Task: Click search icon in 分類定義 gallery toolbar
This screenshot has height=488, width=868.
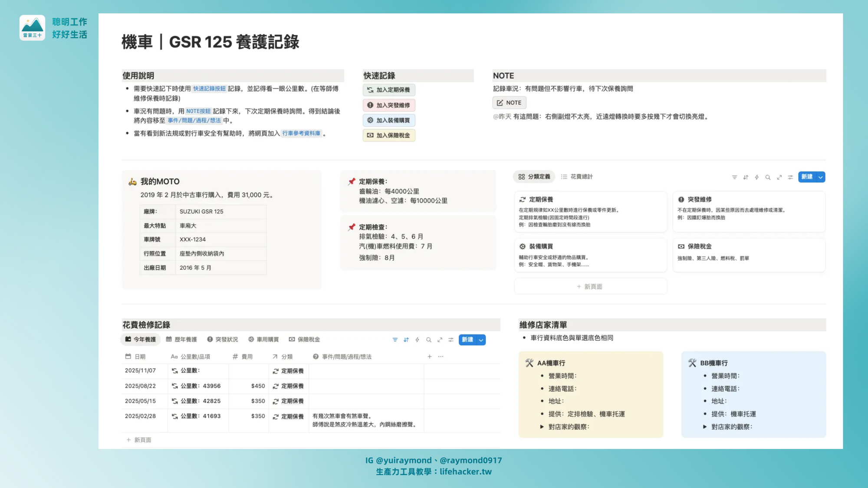Action: (768, 177)
